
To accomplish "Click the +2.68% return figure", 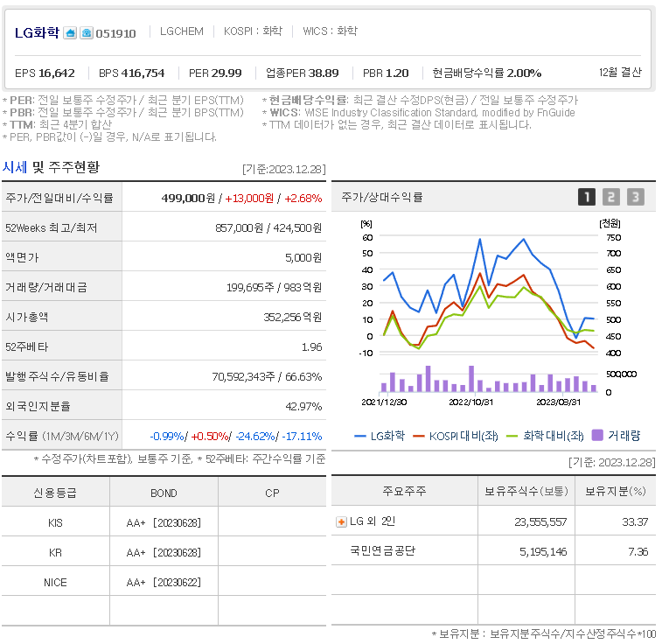I will pos(303,199).
